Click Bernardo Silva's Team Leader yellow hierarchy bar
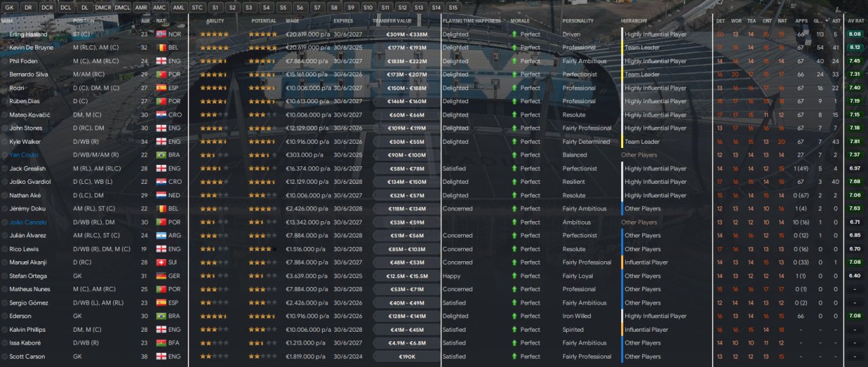Viewport: 868px width, 367px height. point(622,75)
